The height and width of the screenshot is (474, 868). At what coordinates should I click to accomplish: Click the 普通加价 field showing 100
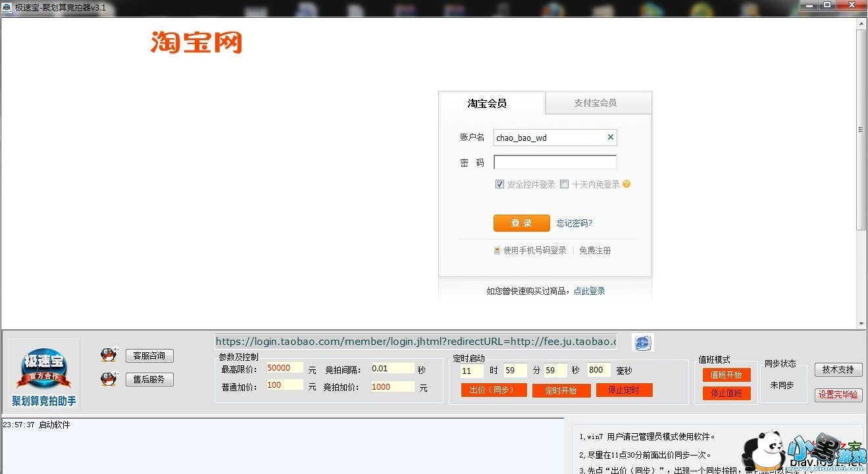284,385
